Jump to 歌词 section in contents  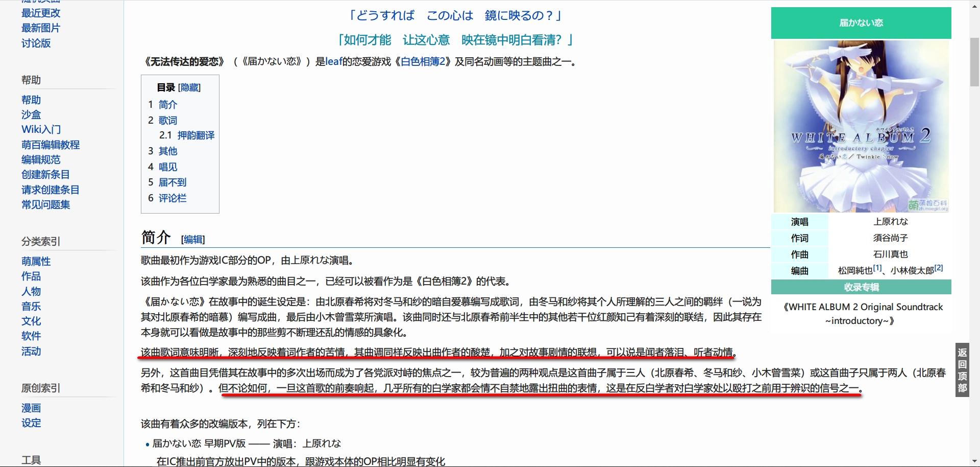click(x=167, y=121)
